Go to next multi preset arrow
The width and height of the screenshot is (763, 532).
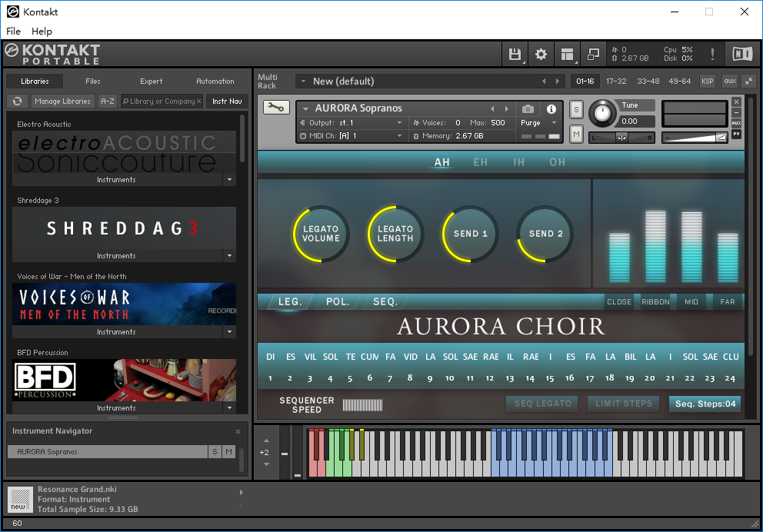[x=558, y=81]
